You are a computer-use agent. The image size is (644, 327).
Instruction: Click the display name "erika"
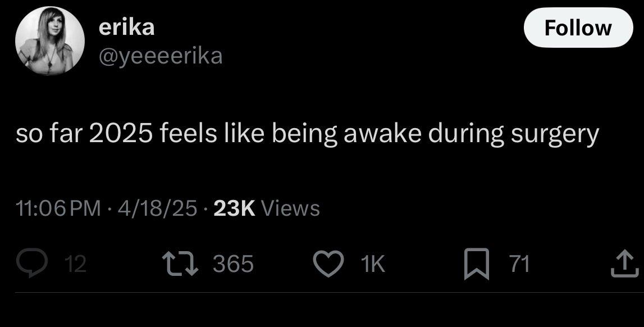[x=126, y=27]
